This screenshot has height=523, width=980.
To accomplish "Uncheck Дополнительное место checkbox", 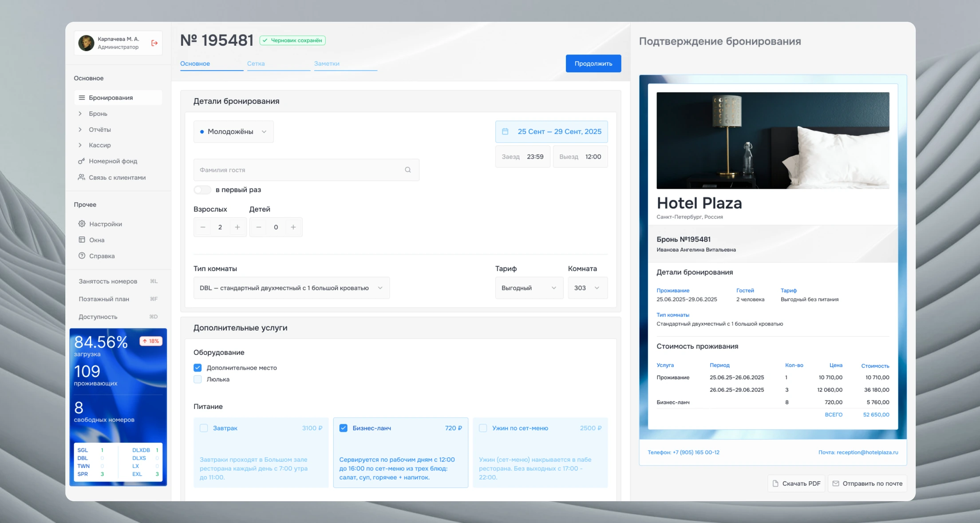I will [198, 368].
